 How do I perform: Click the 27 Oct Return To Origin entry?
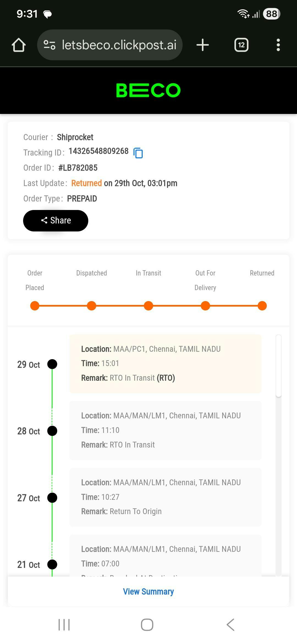(165, 497)
